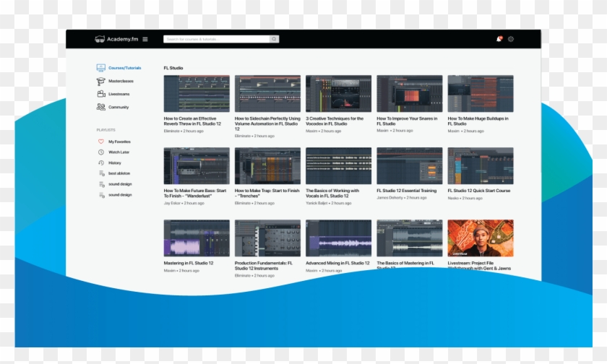Open Advanced Mixing thumbnail
Image resolution: width=607 pixels, height=364 pixels.
point(338,238)
